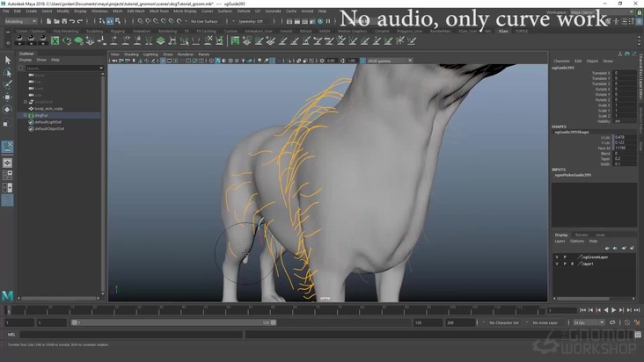Open the No Character Set dropdown

(504, 322)
